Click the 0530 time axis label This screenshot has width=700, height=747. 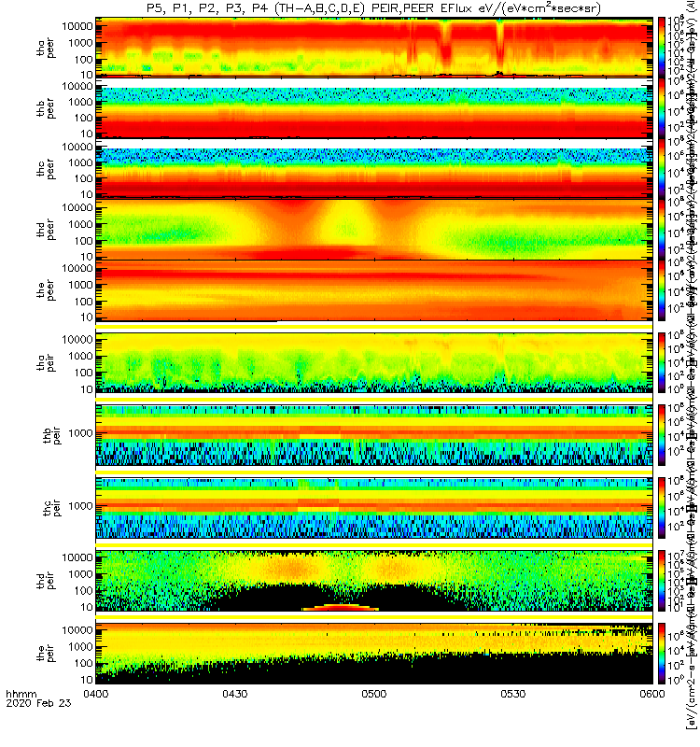(x=513, y=694)
